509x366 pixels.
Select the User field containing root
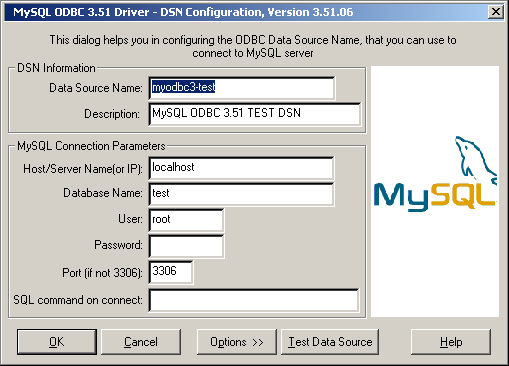point(186,220)
